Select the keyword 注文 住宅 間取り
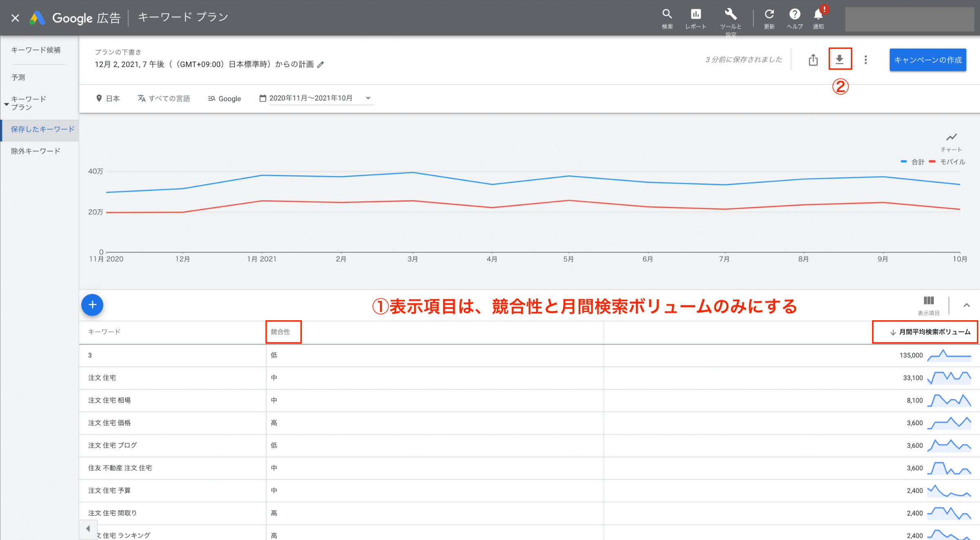 [112, 513]
